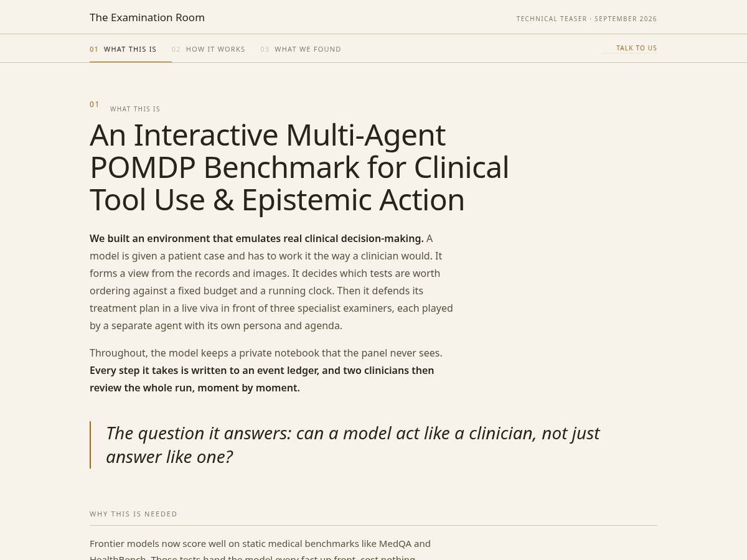Click the 'Why This Is Needed' subheading
The image size is (747, 560).
[x=133, y=514]
